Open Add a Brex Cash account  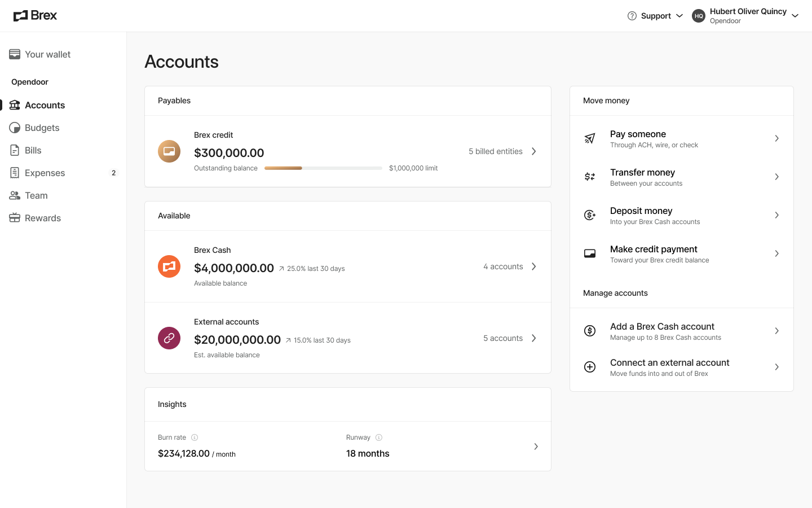[682, 331]
